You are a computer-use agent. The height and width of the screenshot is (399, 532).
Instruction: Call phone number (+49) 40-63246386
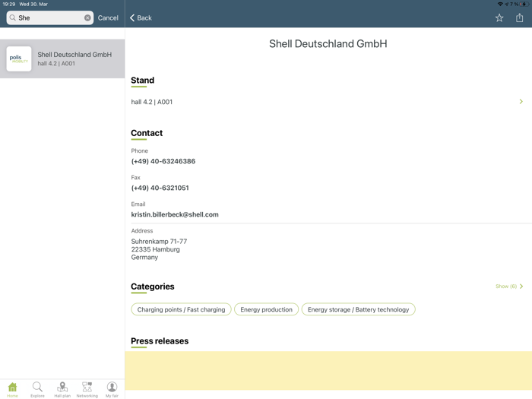tap(163, 161)
